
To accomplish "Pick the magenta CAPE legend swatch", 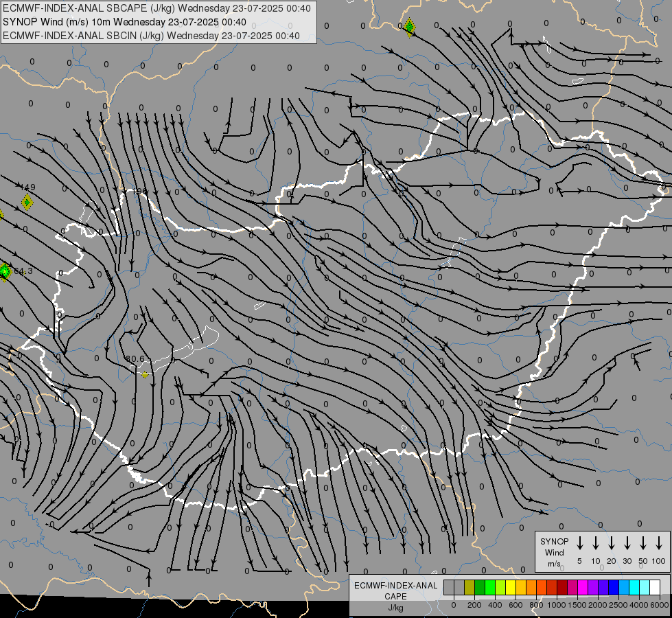I will (583, 587).
